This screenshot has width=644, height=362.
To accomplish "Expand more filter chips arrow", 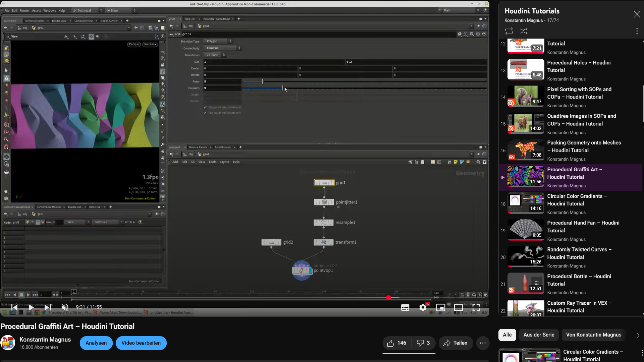I will pyautogui.click(x=638, y=335).
